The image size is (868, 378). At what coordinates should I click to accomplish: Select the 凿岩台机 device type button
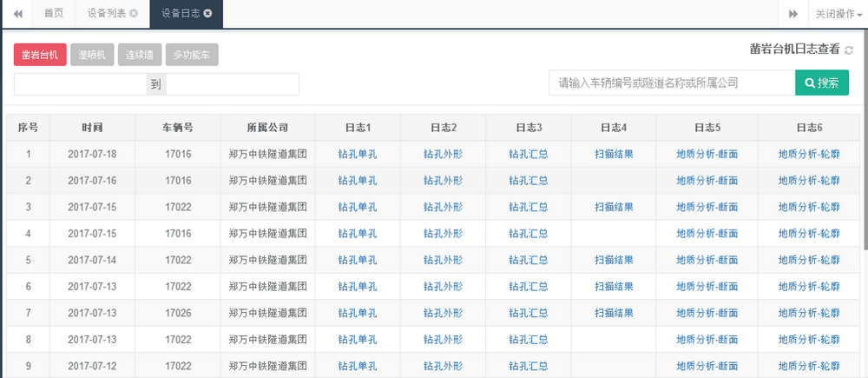coord(40,55)
